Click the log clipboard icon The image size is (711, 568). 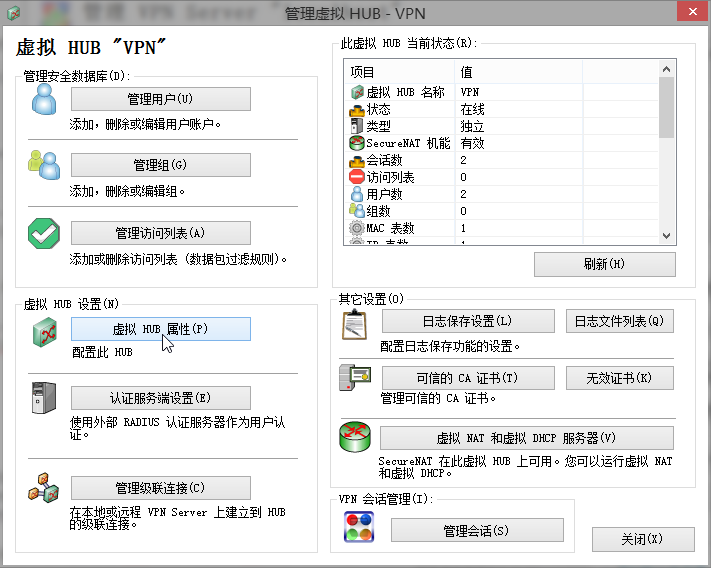(356, 324)
